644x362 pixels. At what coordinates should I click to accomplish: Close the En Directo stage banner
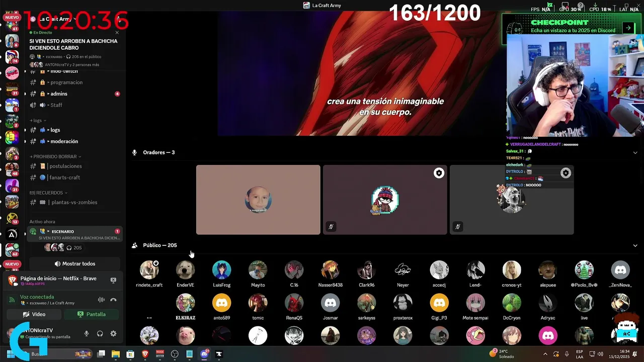point(117,33)
